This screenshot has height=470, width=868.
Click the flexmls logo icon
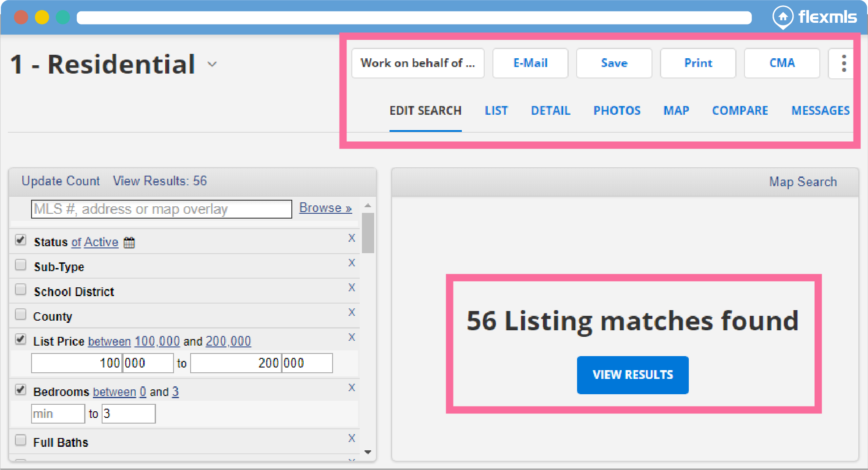tap(783, 17)
